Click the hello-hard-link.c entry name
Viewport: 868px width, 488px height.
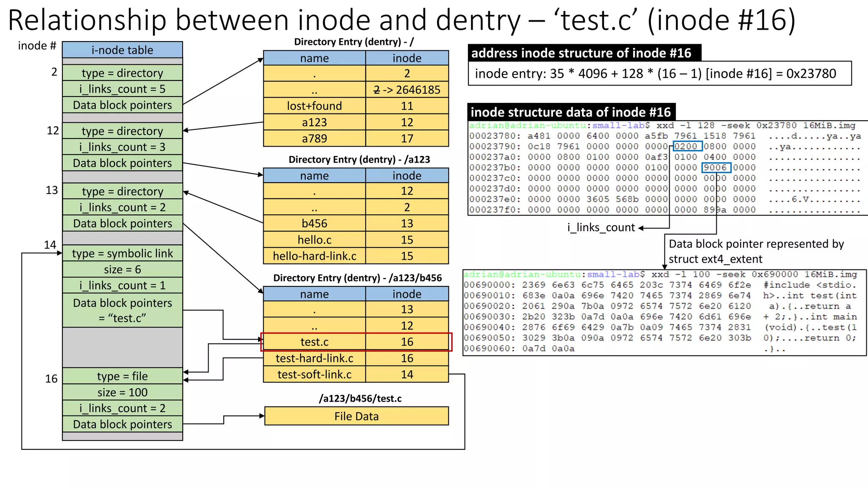314,256
